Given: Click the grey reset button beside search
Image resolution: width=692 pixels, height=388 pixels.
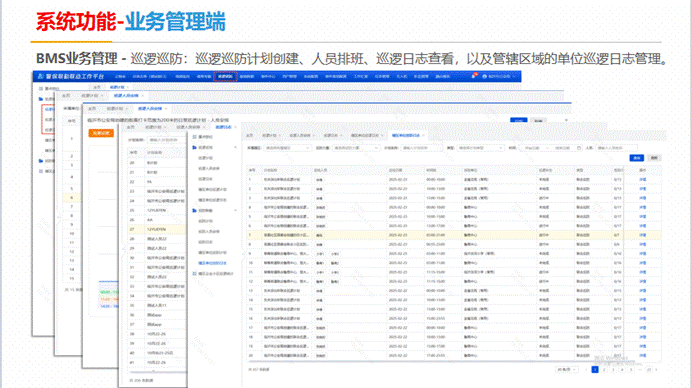Looking at the screenshot, I should [654, 158].
